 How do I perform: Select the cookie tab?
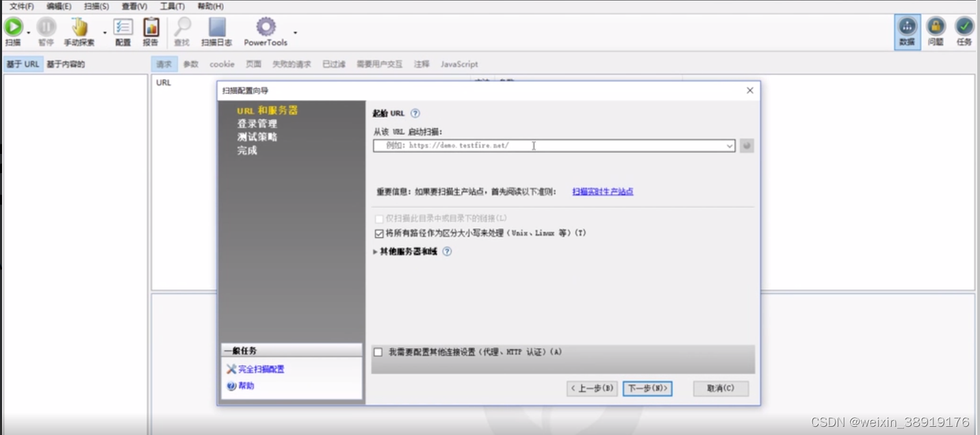coord(222,64)
